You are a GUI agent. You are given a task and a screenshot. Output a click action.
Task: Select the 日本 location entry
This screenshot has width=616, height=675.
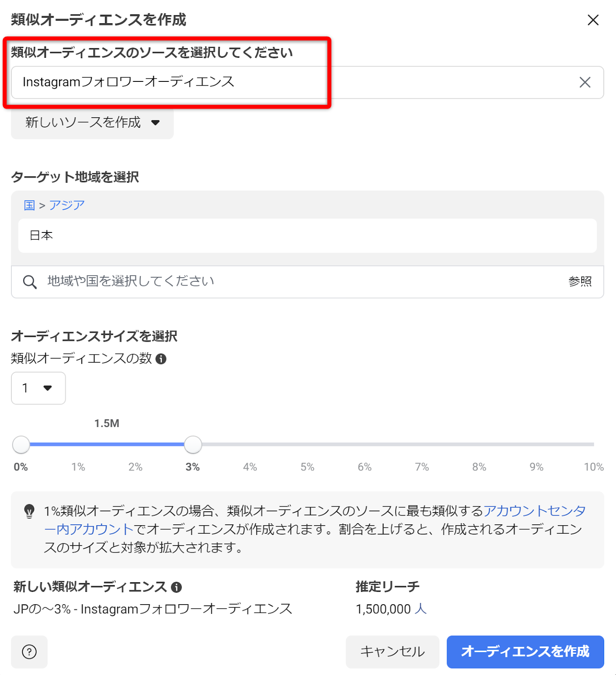pos(41,235)
